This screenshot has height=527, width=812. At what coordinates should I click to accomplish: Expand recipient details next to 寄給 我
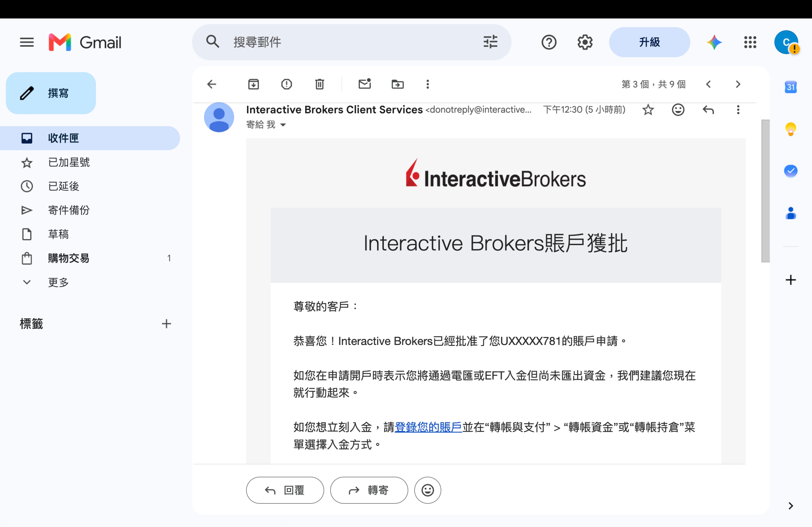coord(283,125)
